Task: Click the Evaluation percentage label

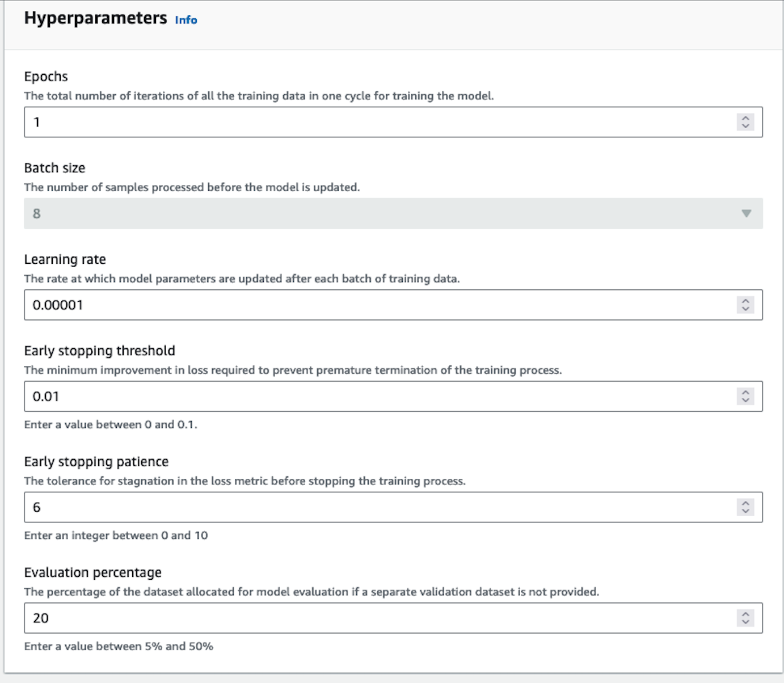Action: tap(92, 572)
